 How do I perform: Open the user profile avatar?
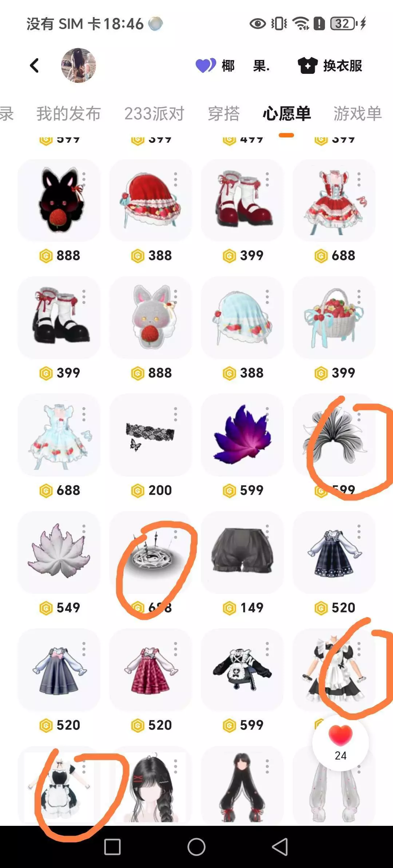point(78,65)
